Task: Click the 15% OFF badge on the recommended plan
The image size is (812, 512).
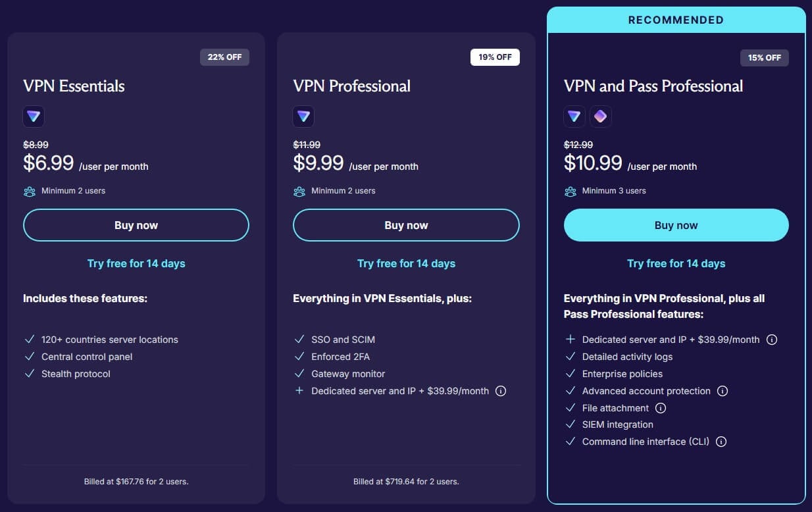Action: point(764,58)
